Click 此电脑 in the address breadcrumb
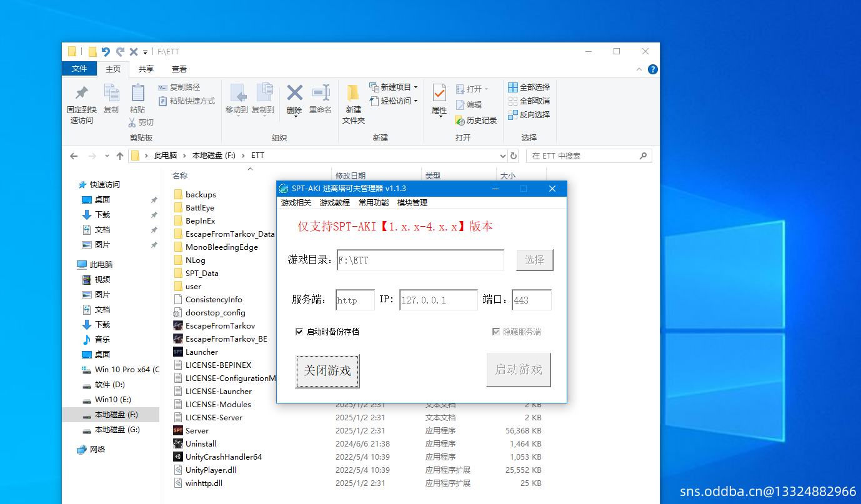The image size is (861, 504). click(x=165, y=156)
